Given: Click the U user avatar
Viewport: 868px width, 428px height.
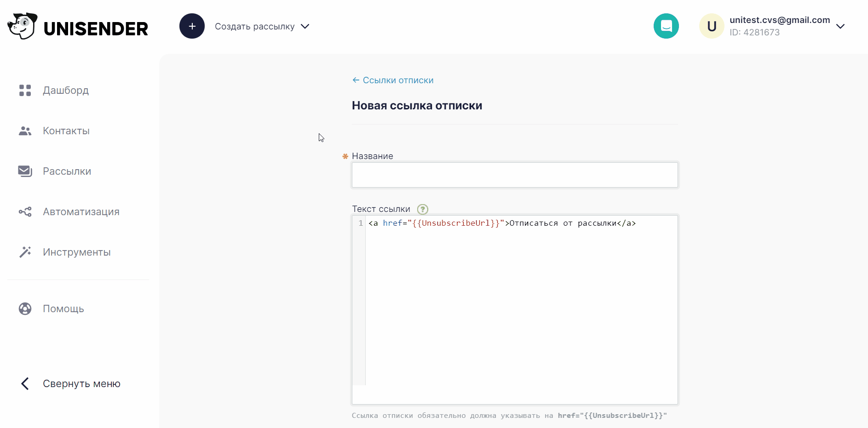Looking at the screenshot, I should click(712, 26).
